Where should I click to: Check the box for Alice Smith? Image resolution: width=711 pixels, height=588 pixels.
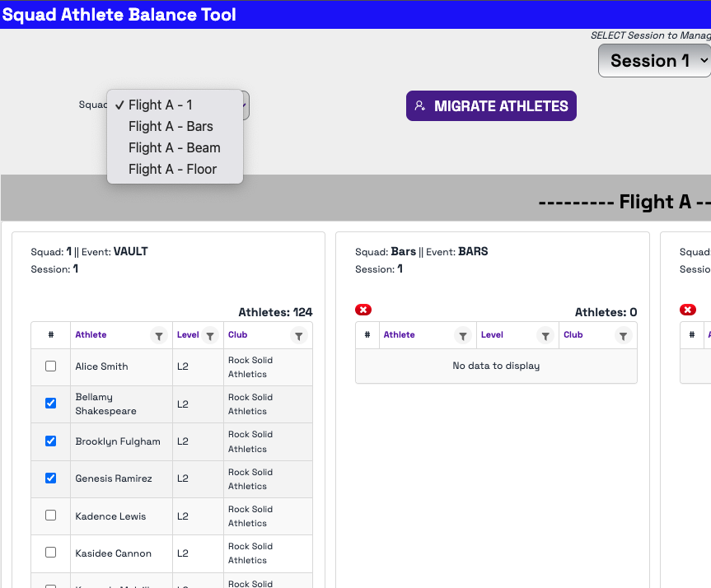(x=51, y=366)
